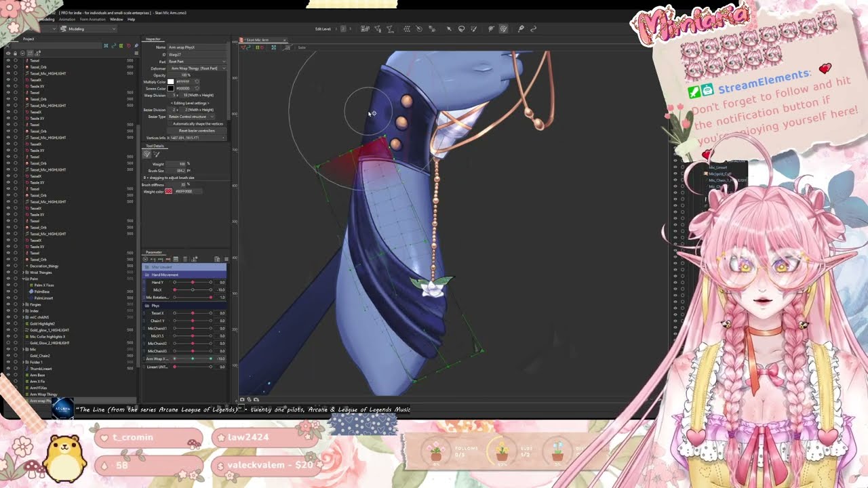The height and width of the screenshot is (488, 868).
Task: Hide the ThumbLineart layer eye icon
Action: click(8, 368)
